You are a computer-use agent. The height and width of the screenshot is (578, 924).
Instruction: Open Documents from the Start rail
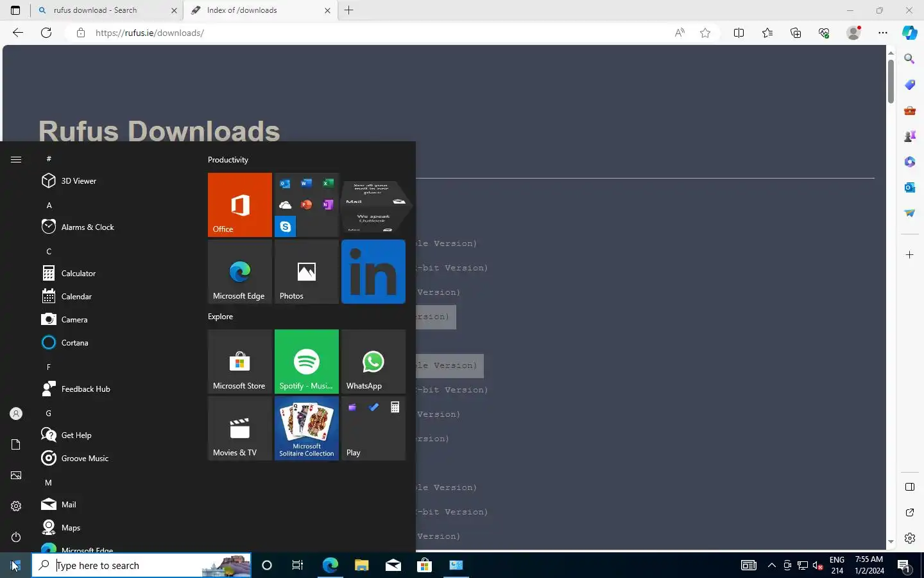tap(16, 444)
